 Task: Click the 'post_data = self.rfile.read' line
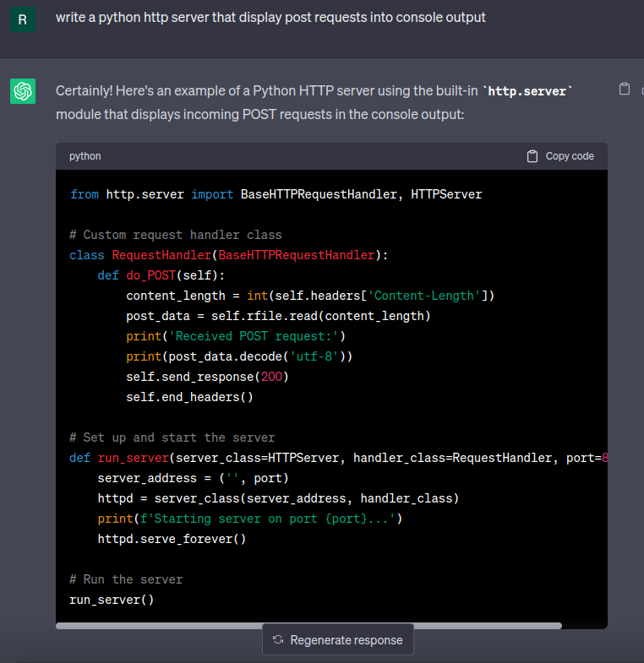point(278,316)
